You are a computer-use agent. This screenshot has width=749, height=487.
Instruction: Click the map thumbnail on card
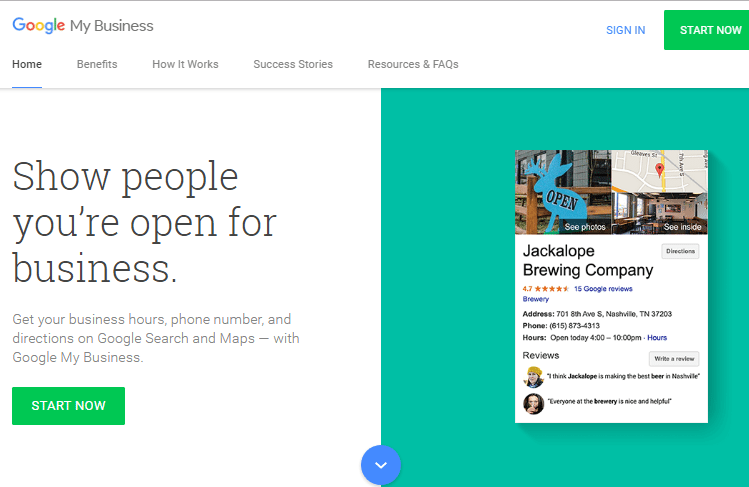[660, 171]
